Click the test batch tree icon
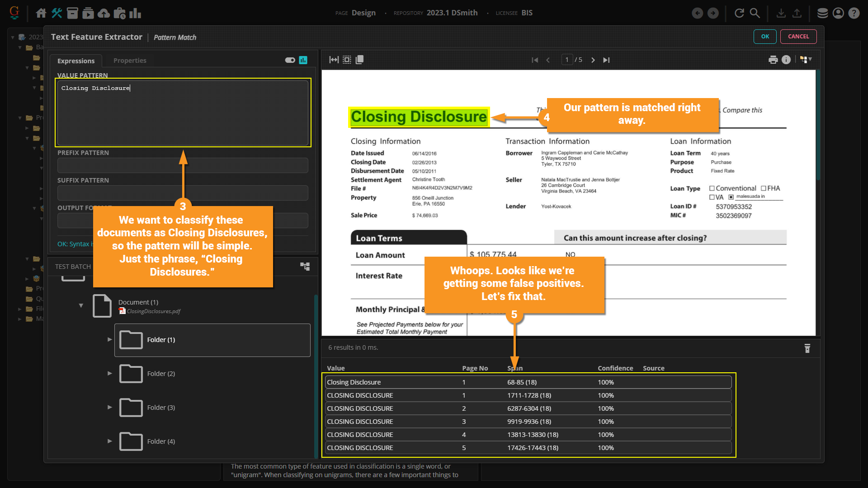 coord(305,267)
